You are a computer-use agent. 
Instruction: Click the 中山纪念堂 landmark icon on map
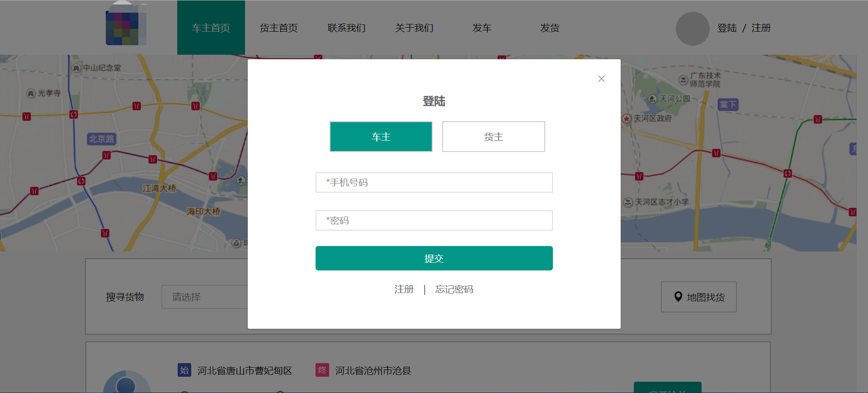76,68
